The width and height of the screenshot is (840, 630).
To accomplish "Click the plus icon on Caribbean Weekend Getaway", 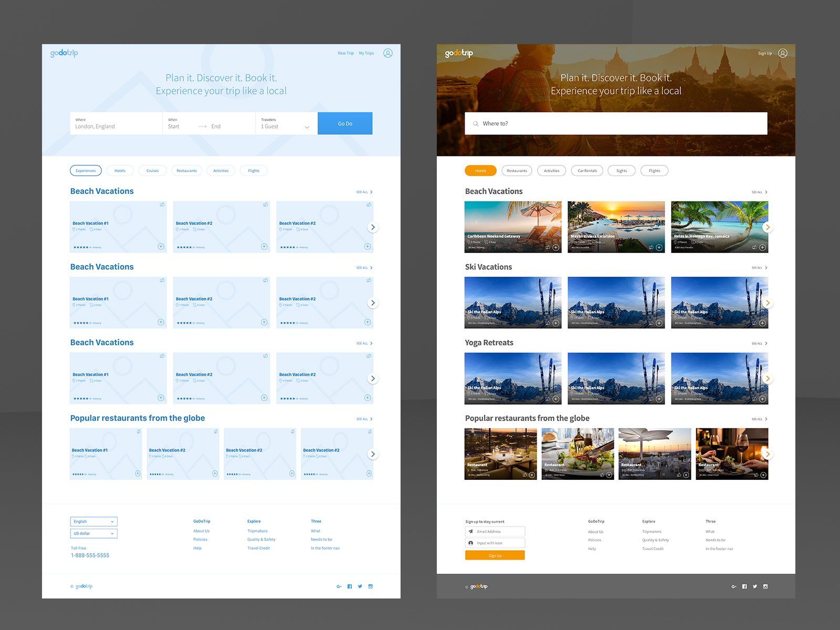I will (555, 247).
